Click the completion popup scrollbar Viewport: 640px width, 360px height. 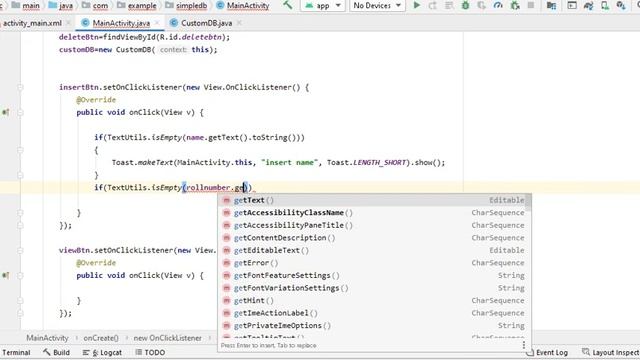529,203
